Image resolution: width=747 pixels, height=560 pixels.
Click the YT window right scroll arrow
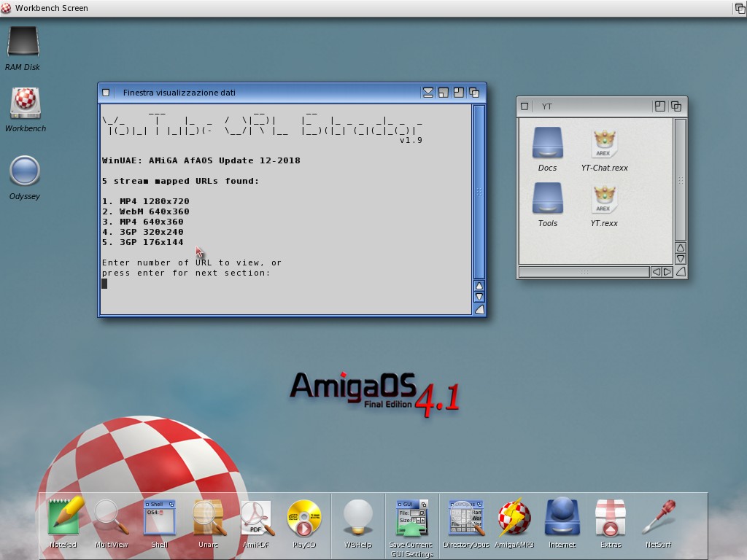pyautogui.click(x=667, y=272)
